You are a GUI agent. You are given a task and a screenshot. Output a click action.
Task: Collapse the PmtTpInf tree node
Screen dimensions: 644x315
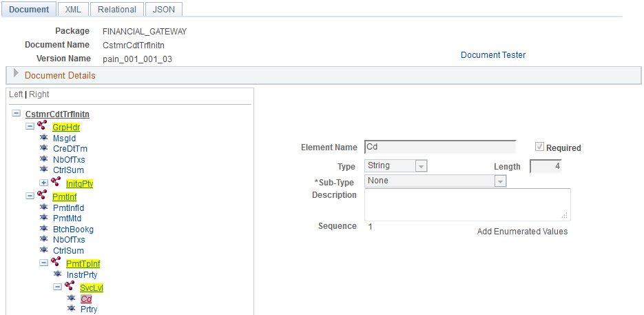43,263
